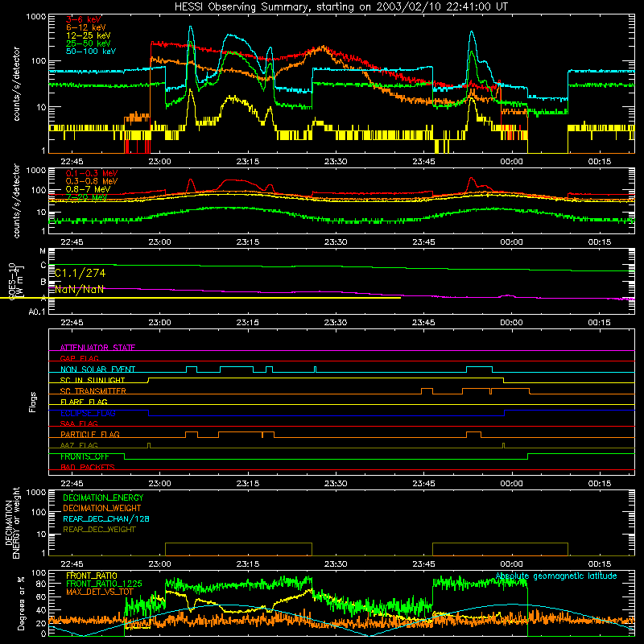The image size is (644, 644).
Task: Select the 3-6 keV legend label
Action: tap(83, 19)
